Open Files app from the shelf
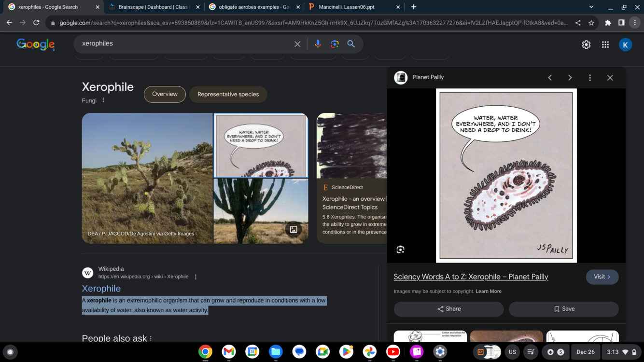Image resolution: width=644 pixels, height=362 pixels. click(276, 352)
